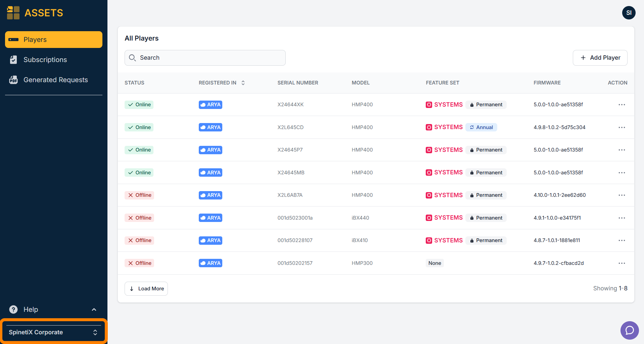This screenshot has width=644, height=344.
Task: Open actions menu for X24644XK
Action: (x=622, y=105)
